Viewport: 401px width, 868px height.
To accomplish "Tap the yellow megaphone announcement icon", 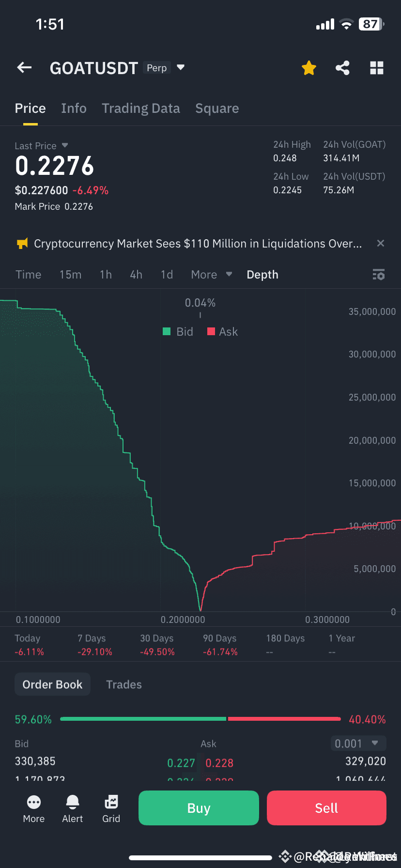I will 22,243.
